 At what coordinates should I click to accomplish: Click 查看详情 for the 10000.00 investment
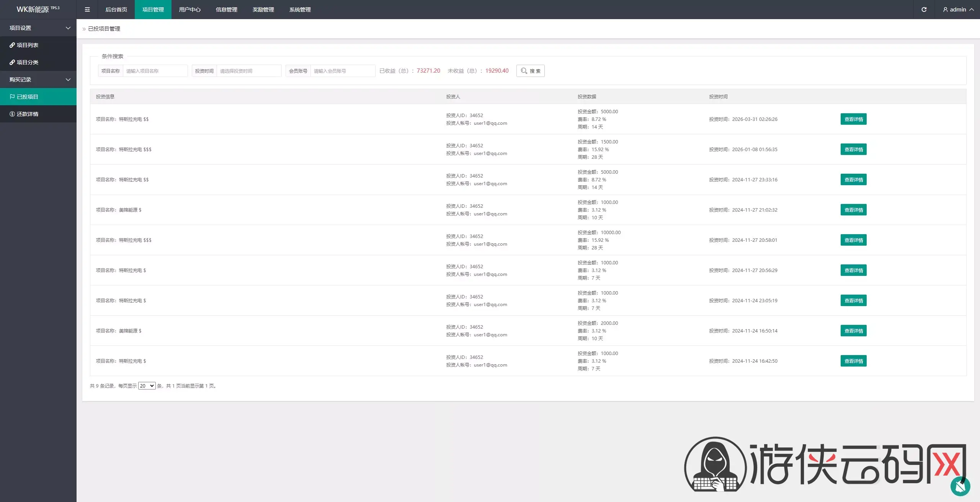click(853, 240)
